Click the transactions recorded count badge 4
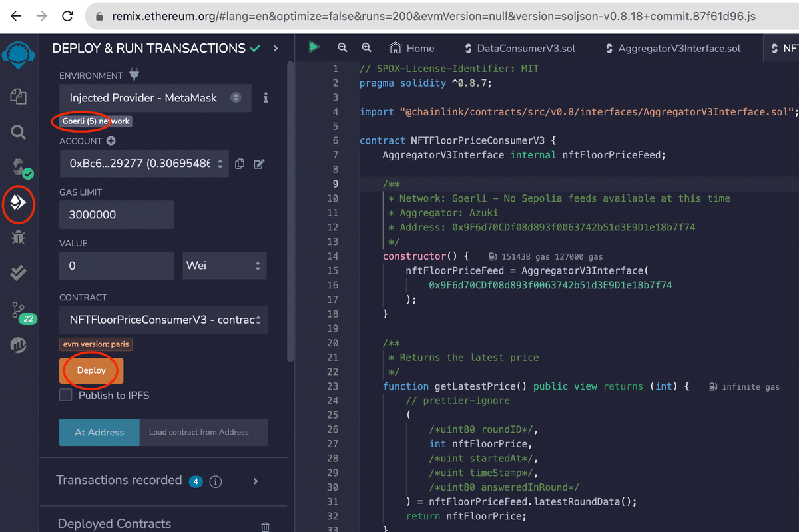 [x=195, y=481]
